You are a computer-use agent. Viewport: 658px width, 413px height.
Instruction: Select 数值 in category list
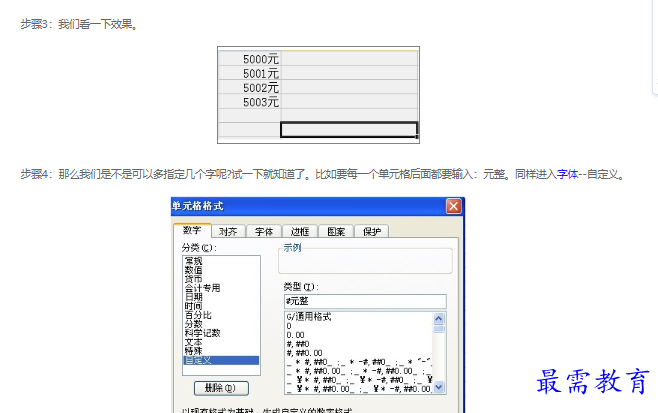coord(221,270)
